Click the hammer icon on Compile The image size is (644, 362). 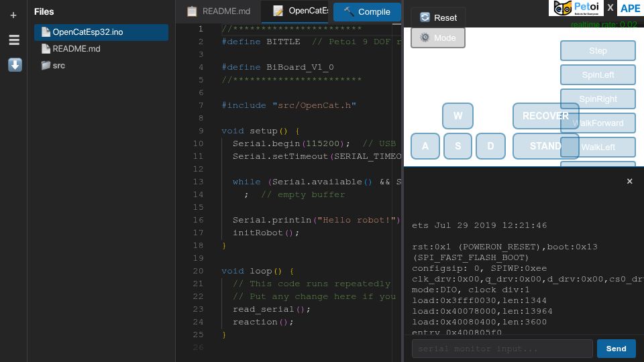[348, 11]
